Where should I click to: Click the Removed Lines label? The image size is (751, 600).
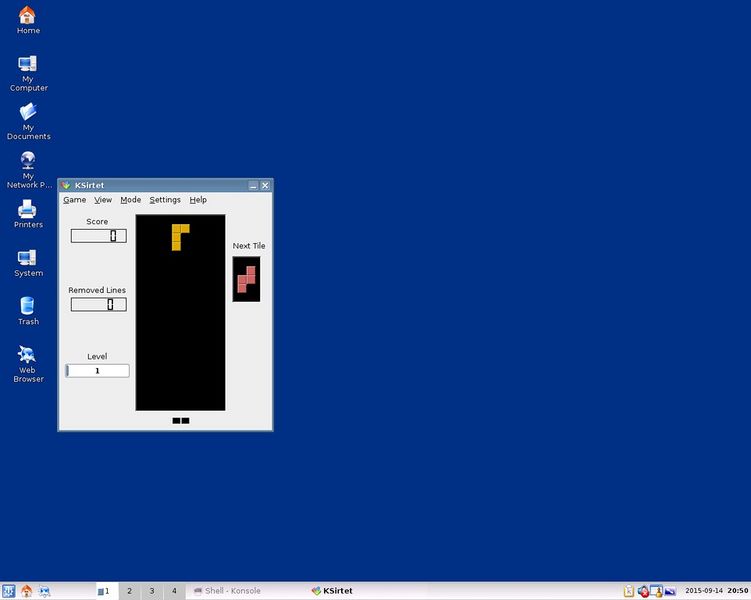coord(97,290)
